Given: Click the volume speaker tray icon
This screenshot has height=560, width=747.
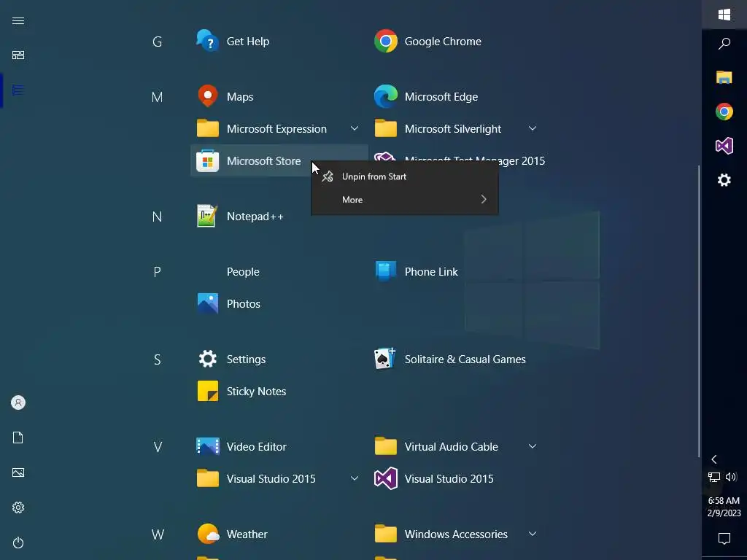Looking at the screenshot, I should click(731, 477).
